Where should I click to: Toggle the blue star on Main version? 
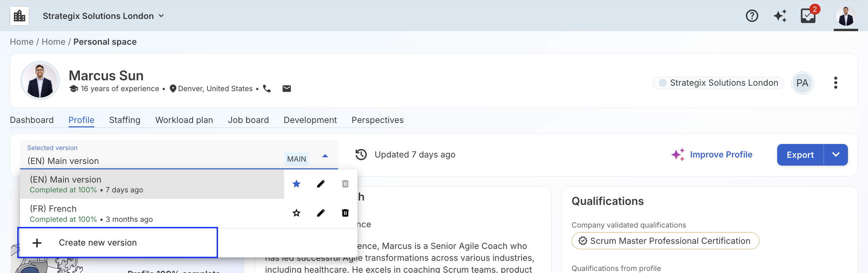tap(296, 184)
